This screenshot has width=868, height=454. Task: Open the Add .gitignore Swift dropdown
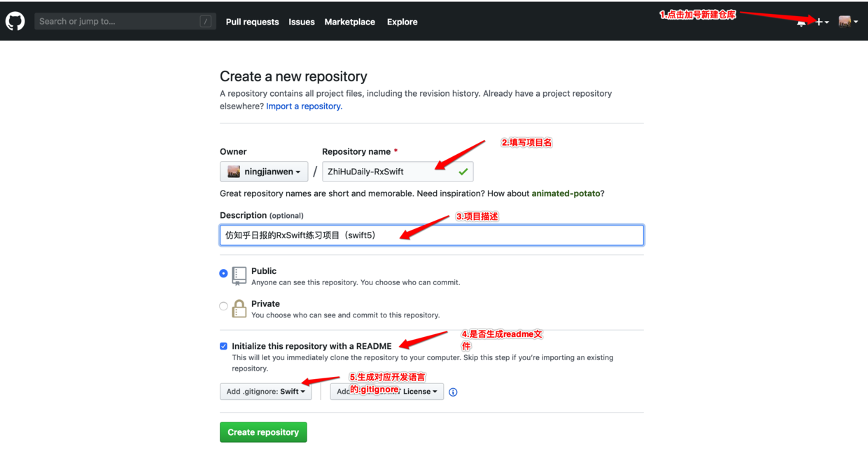point(266,392)
